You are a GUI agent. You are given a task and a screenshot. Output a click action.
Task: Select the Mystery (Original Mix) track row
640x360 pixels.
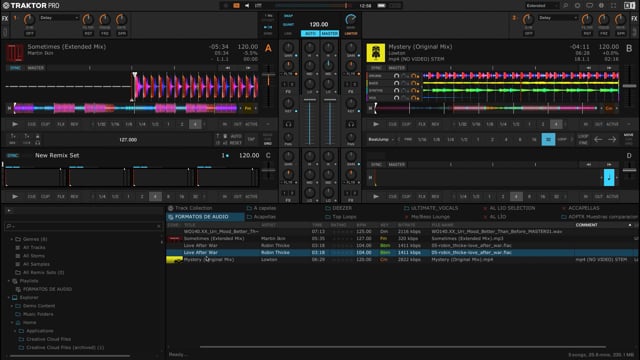coord(402,260)
